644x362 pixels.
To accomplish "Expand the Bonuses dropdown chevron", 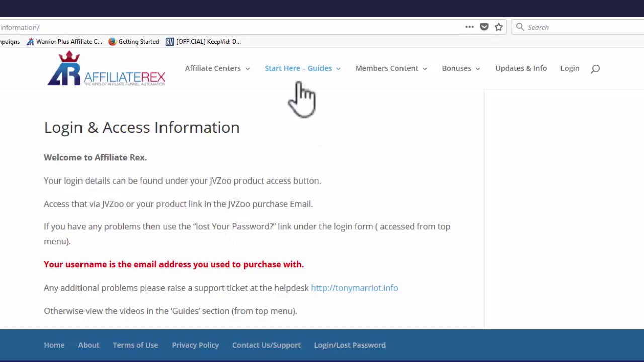I will [x=478, y=69].
